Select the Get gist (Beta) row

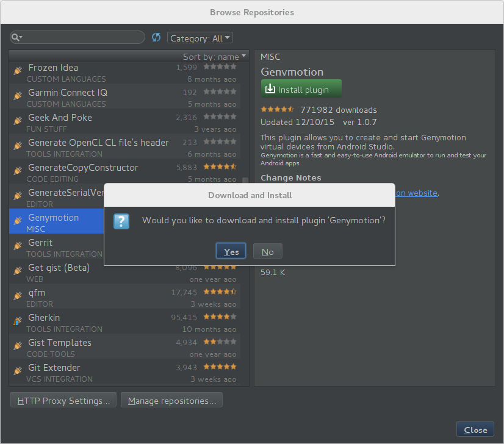coord(124,273)
